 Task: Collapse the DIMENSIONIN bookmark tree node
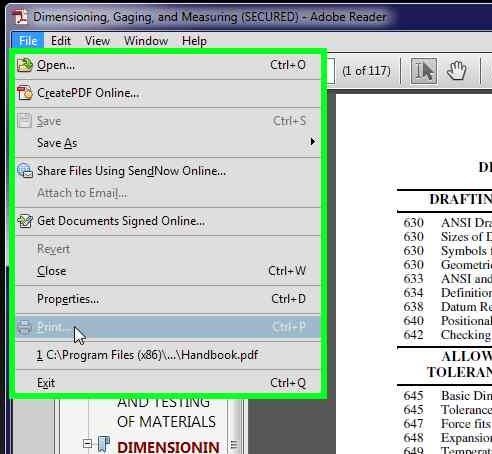(x=88, y=444)
